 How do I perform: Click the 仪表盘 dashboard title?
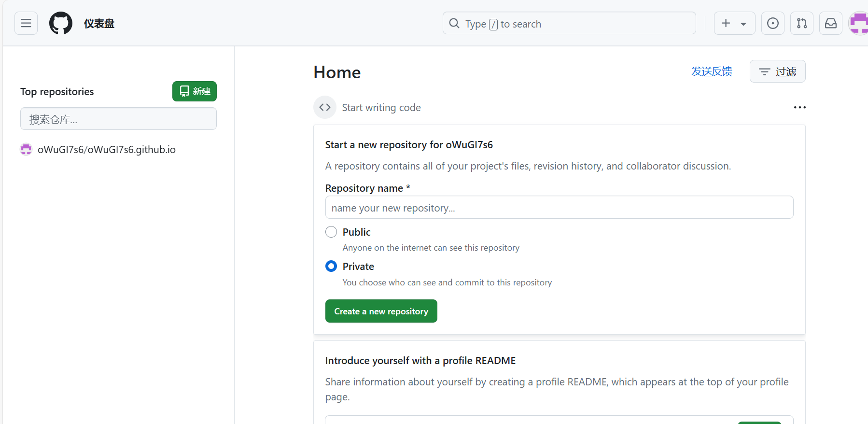click(99, 24)
